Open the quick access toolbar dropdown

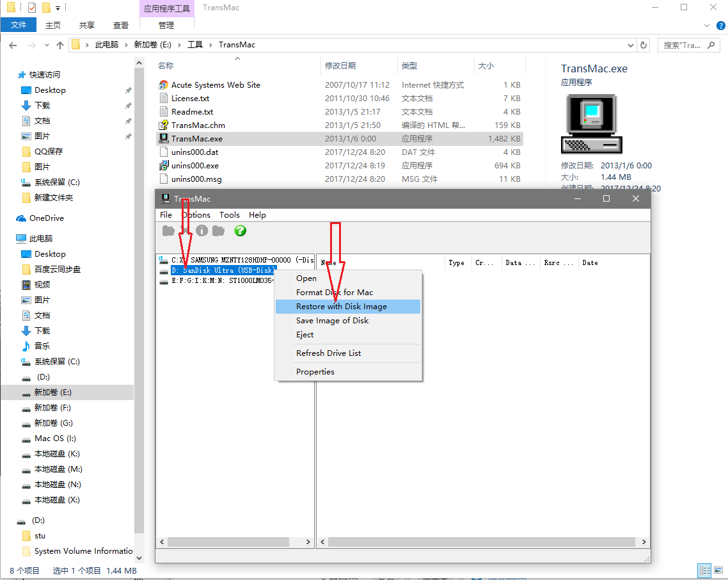click(x=58, y=8)
